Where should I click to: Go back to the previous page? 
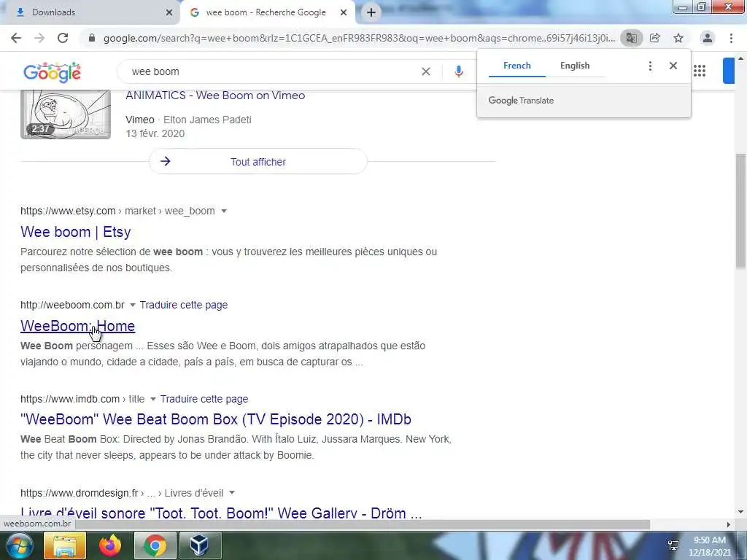click(16, 38)
